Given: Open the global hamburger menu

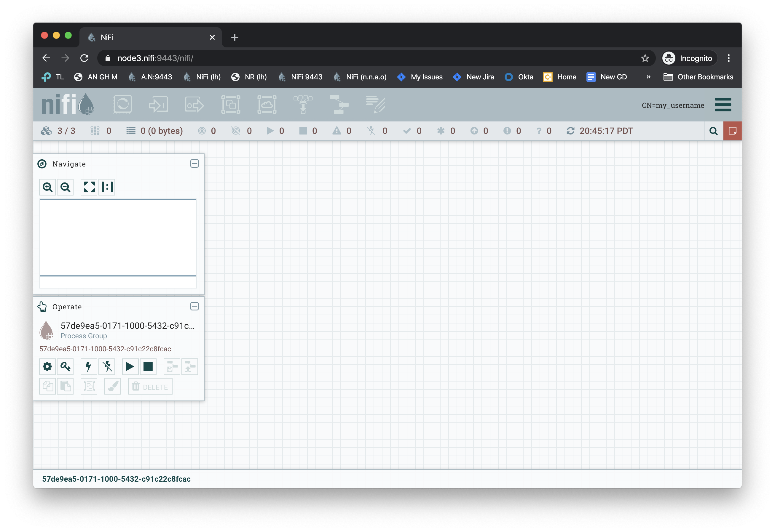Looking at the screenshot, I should point(723,105).
